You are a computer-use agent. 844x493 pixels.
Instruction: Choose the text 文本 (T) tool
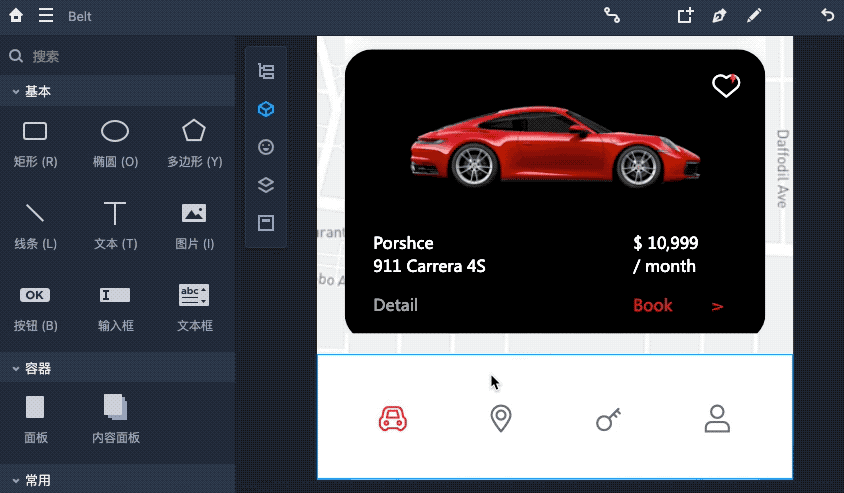pos(115,226)
